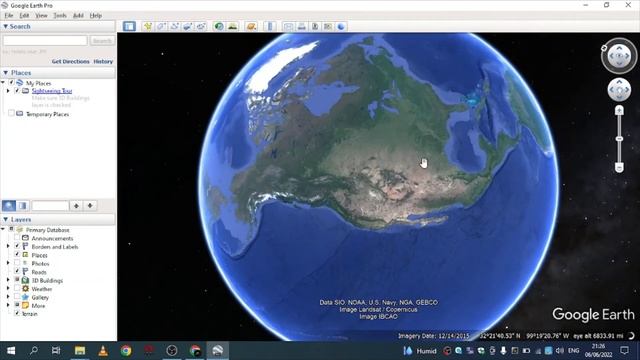
Task: Disable the Borders and Labels layer checkbox
Action: [x=17, y=247]
